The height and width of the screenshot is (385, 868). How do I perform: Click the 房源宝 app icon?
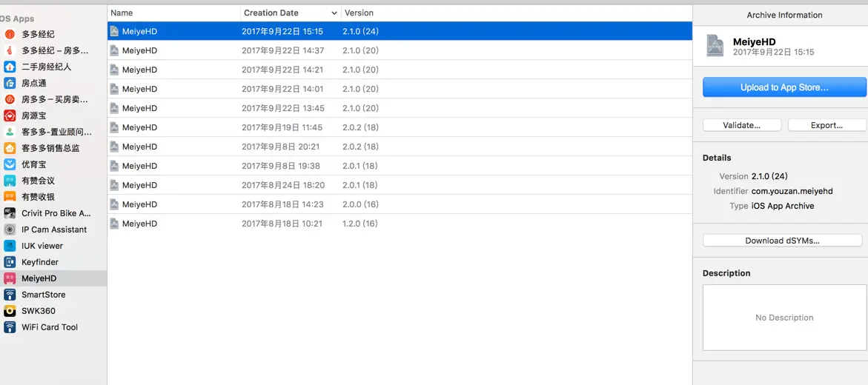[10, 115]
